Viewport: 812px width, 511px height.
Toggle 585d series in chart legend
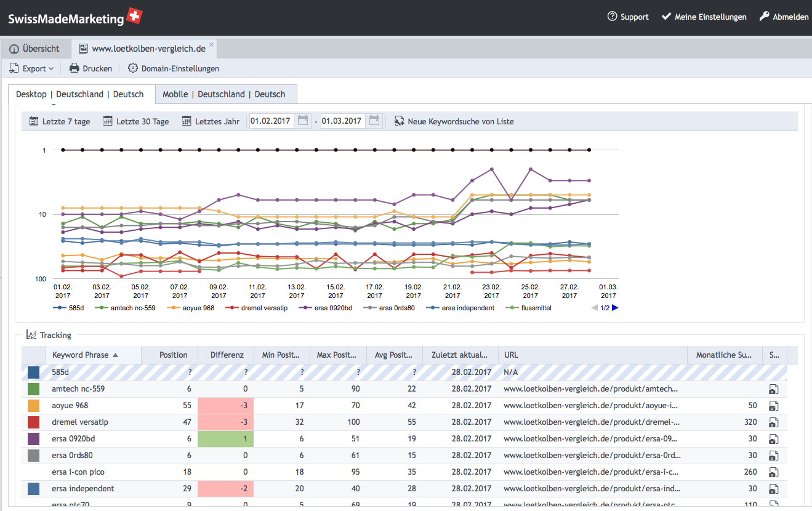69,308
